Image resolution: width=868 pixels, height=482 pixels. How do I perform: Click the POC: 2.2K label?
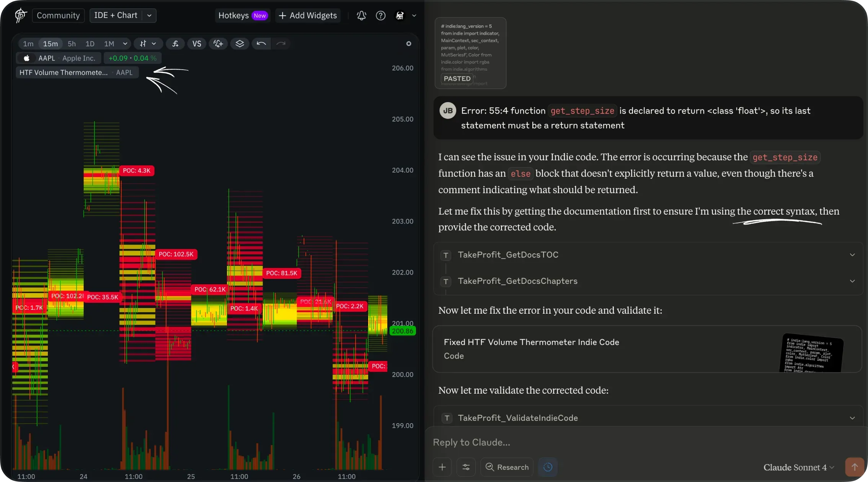coord(350,306)
